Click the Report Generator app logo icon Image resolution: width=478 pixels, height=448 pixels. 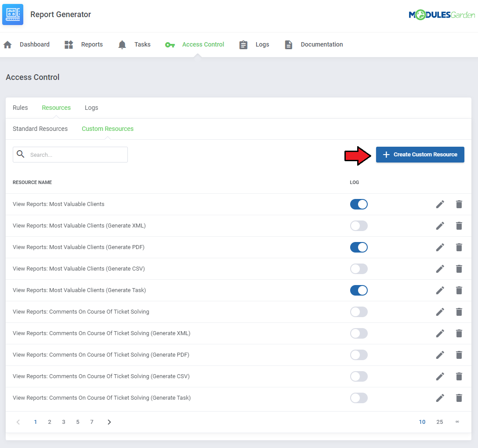point(13,14)
